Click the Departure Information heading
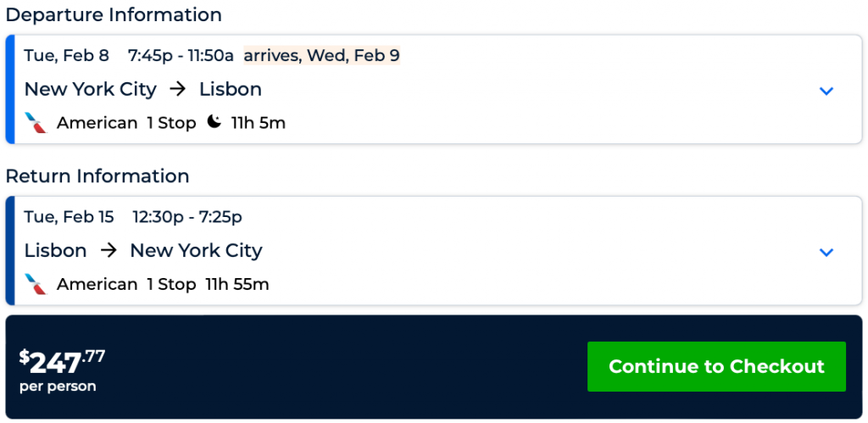868x423 pixels. (114, 14)
